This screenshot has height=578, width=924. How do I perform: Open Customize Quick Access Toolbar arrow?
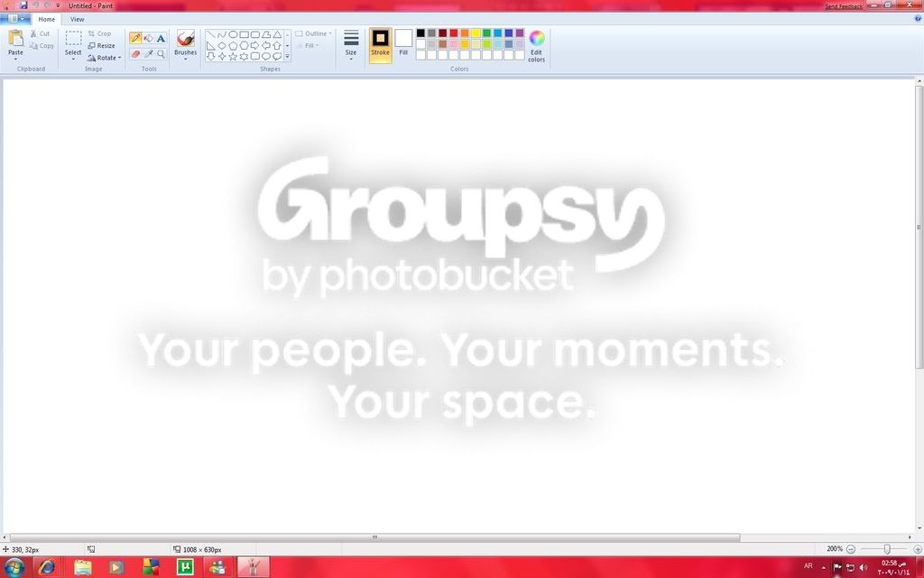pyautogui.click(x=58, y=5)
